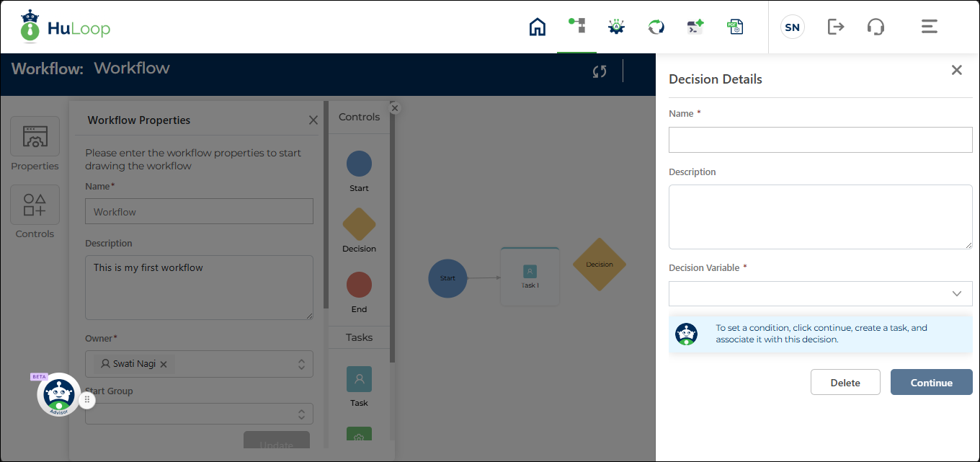Viewport: 980px width, 462px height.
Task: Focus the Decision Description textarea
Action: point(821,217)
